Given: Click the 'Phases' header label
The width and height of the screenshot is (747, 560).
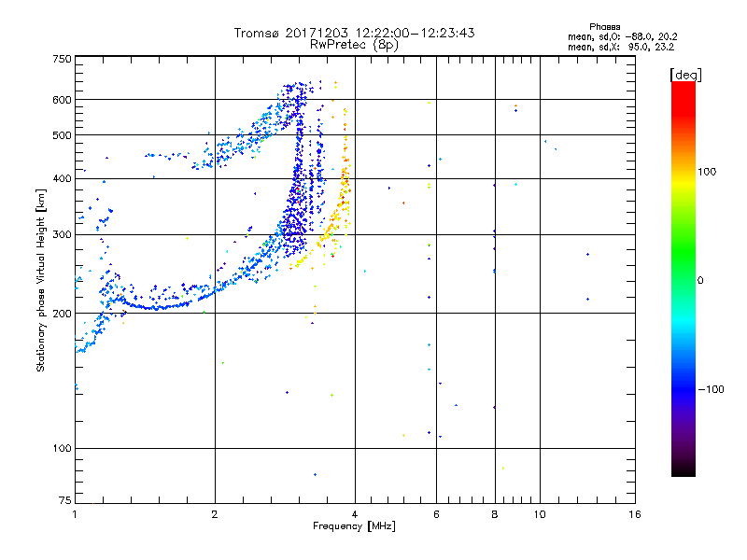Looking at the screenshot, I should click(x=604, y=27).
